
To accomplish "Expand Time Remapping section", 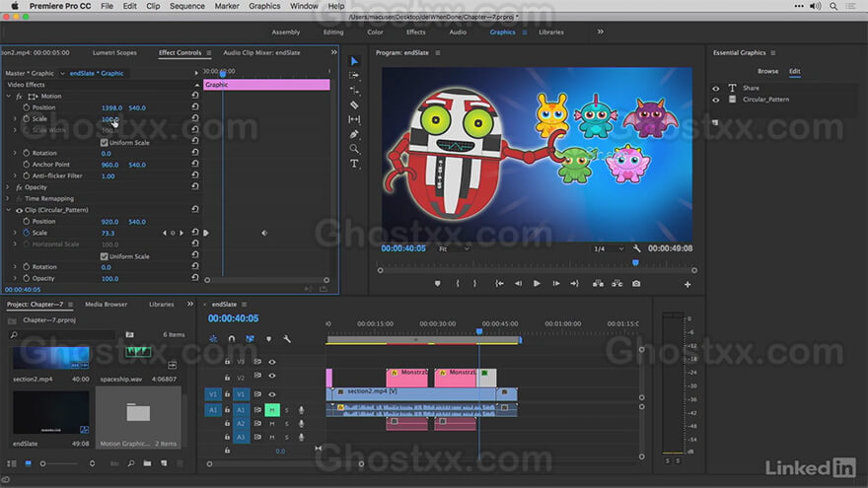I will point(8,198).
